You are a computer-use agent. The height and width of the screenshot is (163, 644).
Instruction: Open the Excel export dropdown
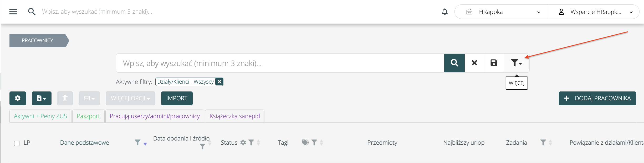pyautogui.click(x=41, y=98)
